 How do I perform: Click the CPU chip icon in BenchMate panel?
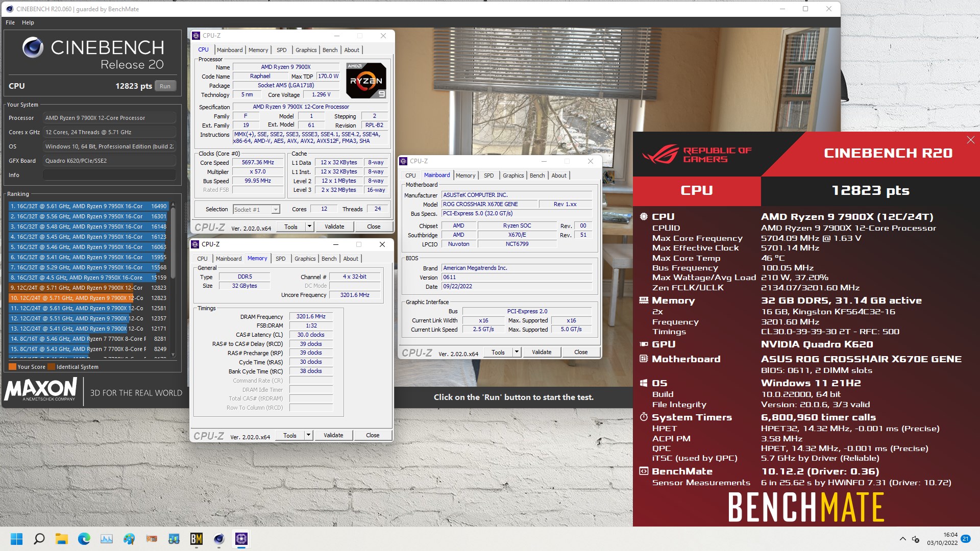pos(644,216)
